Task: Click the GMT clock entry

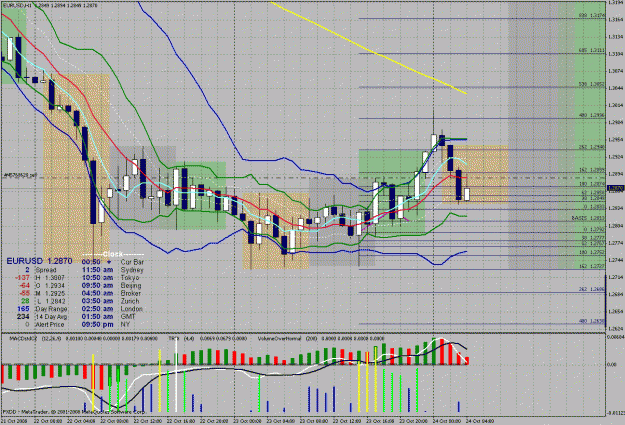Action: coord(109,317)
